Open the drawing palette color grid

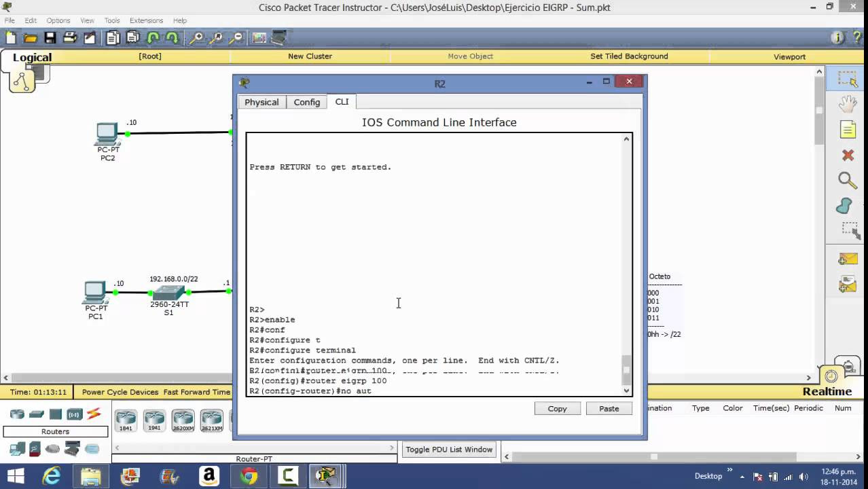(259, 38)
